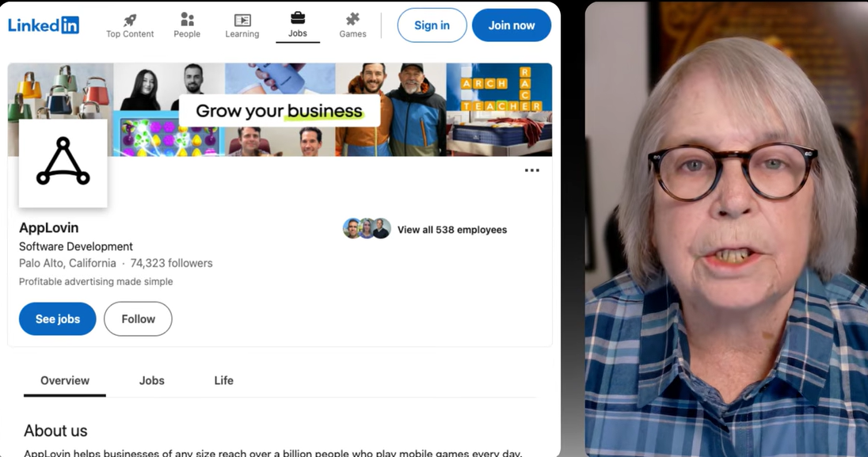Image resolution: width=868 pixels, height=457 pixels.
Task: Open the Learning nav icon
Action: (x=242, y=21)
